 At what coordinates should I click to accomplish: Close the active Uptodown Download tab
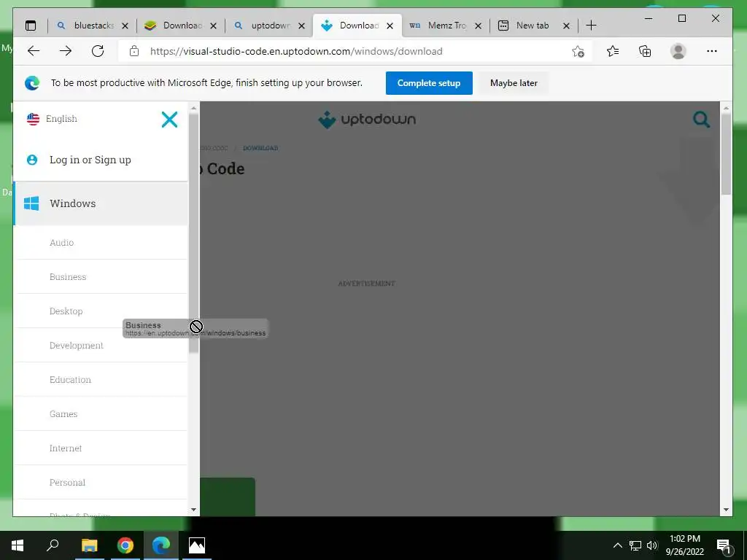[x=390, y=26]
